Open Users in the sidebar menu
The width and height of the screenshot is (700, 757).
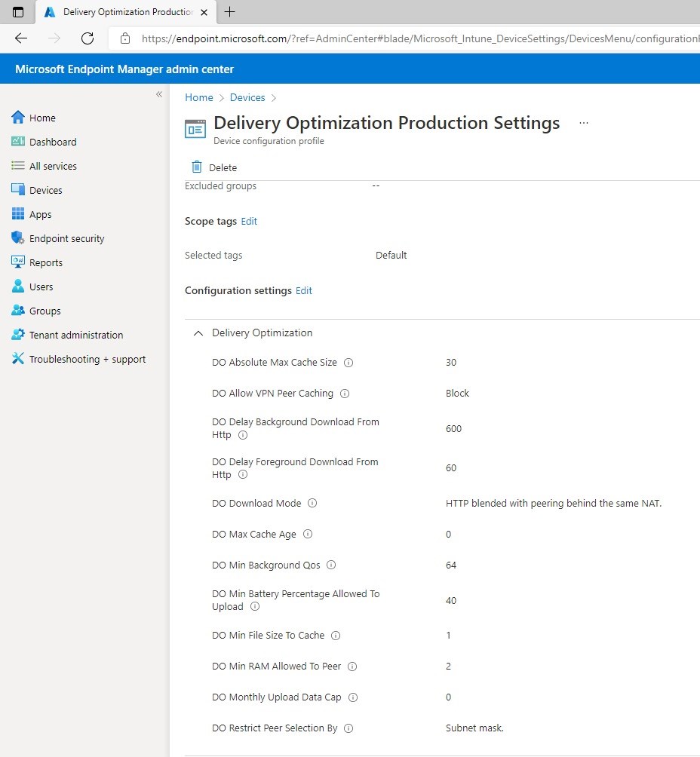coord(41,287)
